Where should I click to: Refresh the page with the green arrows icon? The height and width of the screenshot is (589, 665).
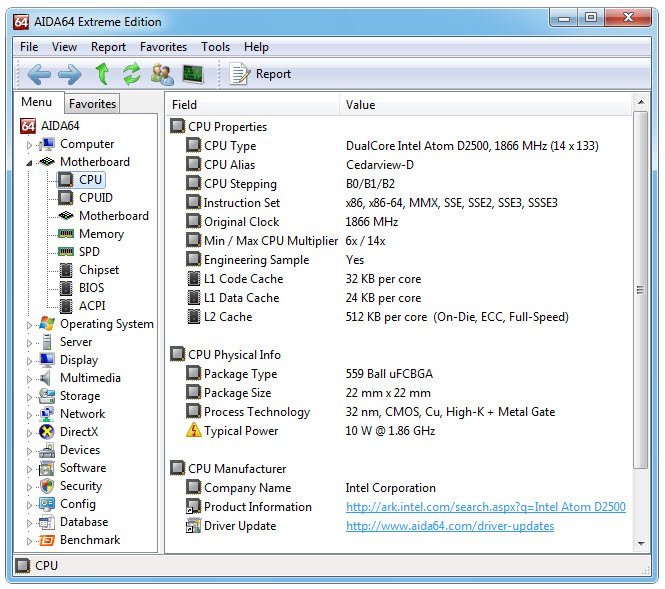[131, 74]
